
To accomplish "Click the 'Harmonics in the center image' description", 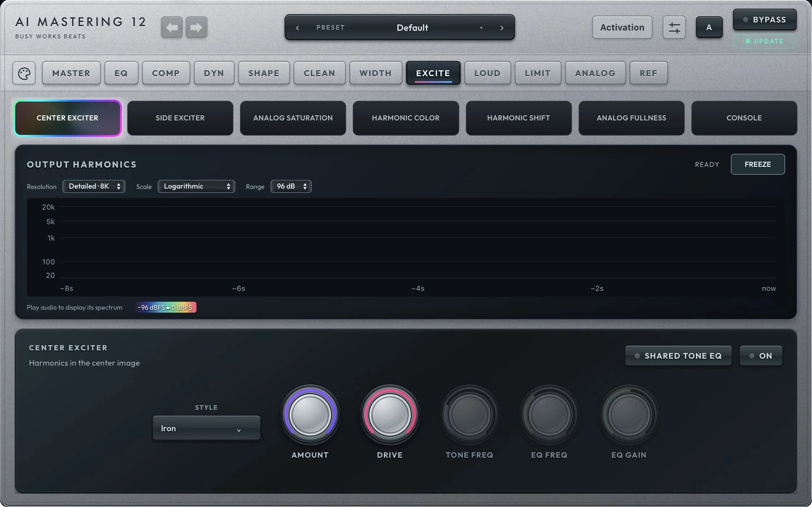I will click(84, 363).
